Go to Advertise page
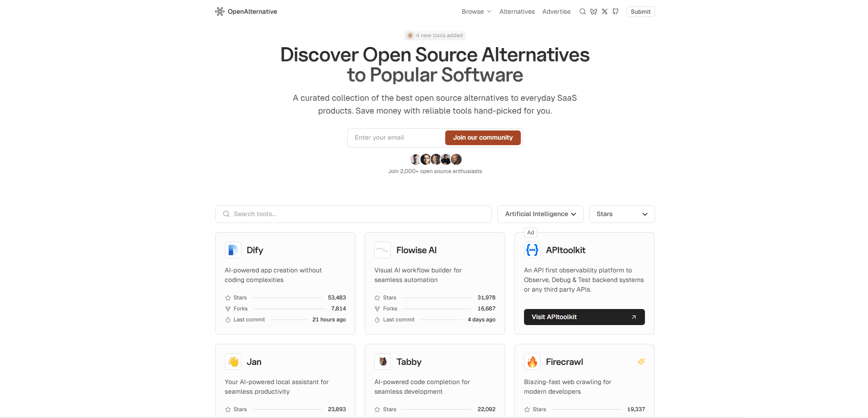Screen dimensions: 868x418 (557, 11)
